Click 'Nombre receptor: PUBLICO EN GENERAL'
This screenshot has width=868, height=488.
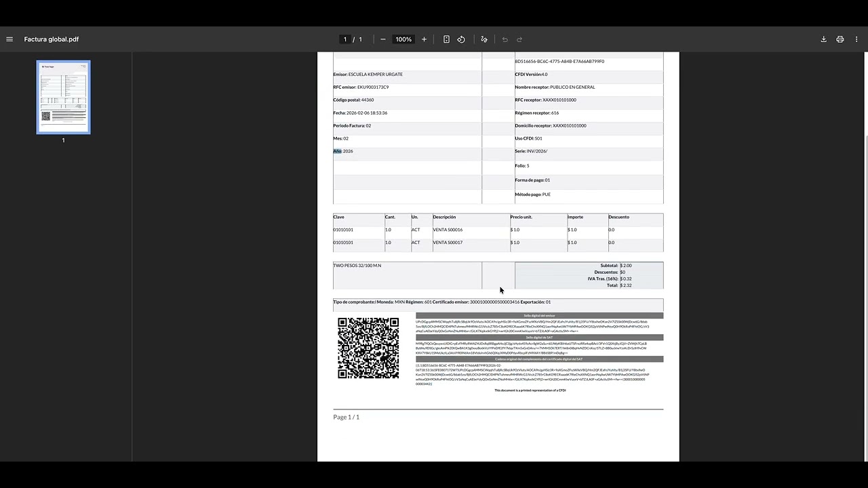pos(555,87)
